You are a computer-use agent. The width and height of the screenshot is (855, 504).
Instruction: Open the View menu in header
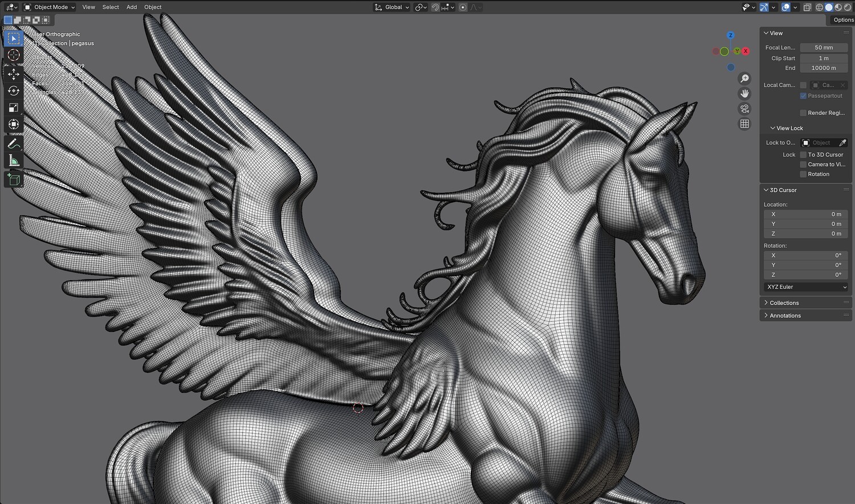click(x=88, y=7)
